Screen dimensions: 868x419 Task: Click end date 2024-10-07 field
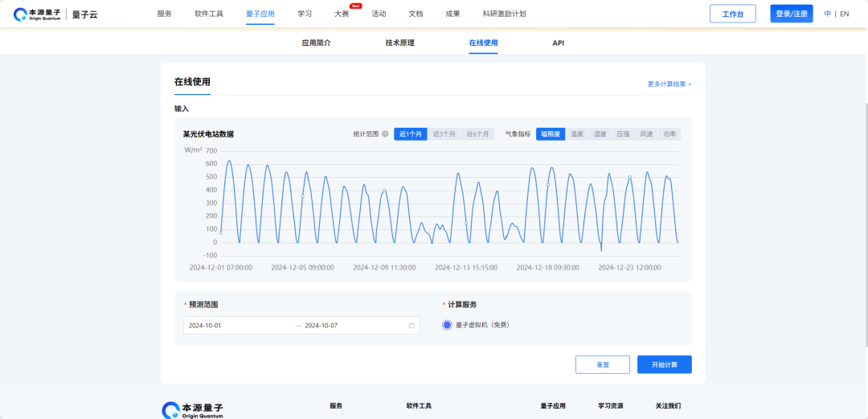coord(321,326)
